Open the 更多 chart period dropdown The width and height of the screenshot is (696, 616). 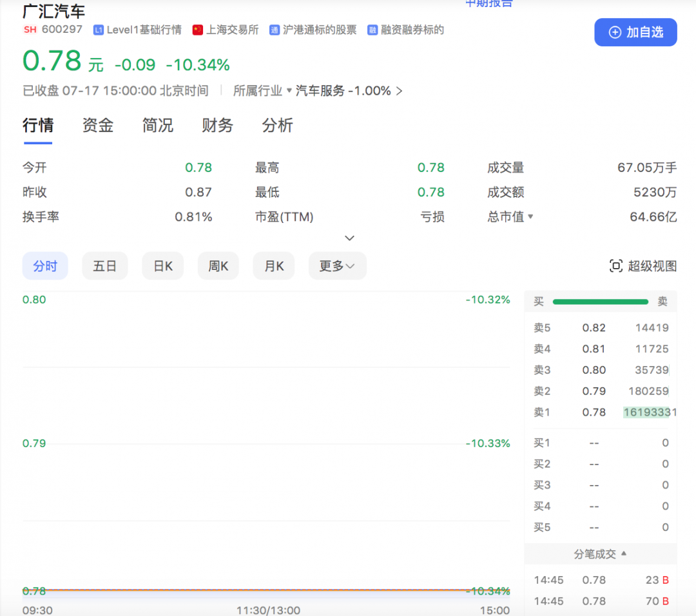pos(337,266)
